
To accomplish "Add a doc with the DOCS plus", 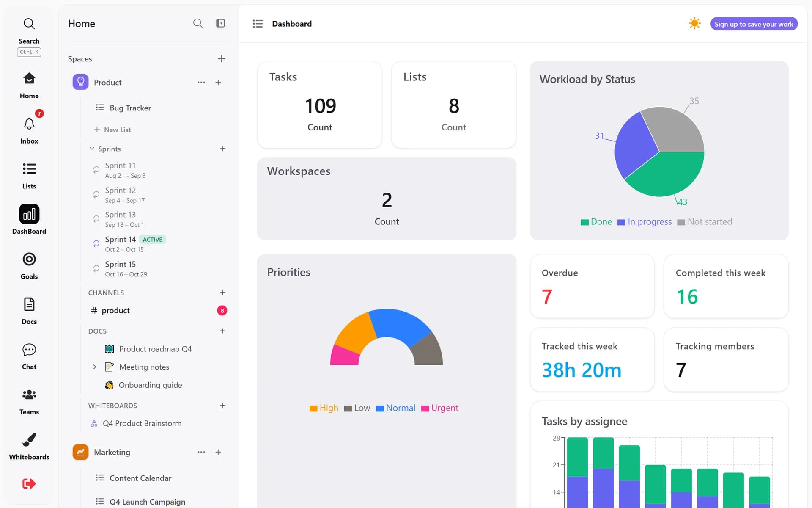I will pyautogui.click(x=222, y=331).
